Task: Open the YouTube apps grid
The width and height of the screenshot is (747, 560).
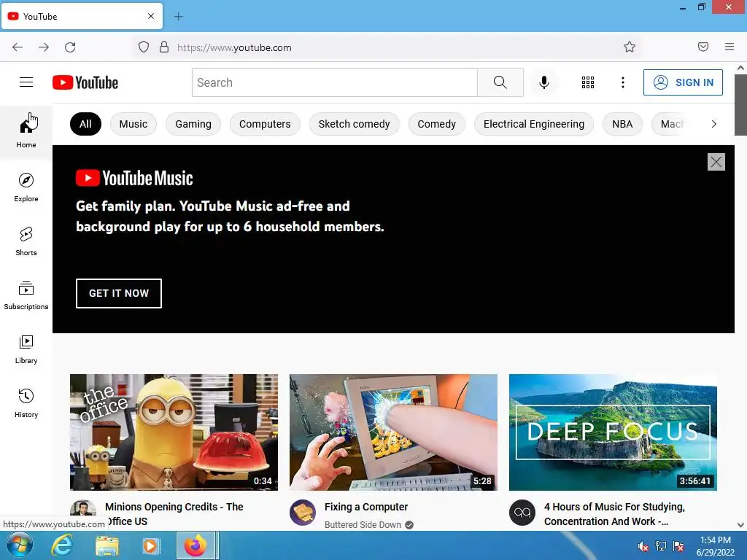Action: click(x=588, y=82)
